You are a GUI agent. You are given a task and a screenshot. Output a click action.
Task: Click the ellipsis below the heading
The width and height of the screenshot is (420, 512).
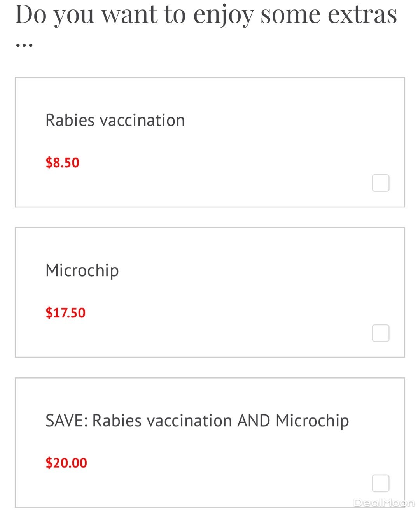[24, 46]
